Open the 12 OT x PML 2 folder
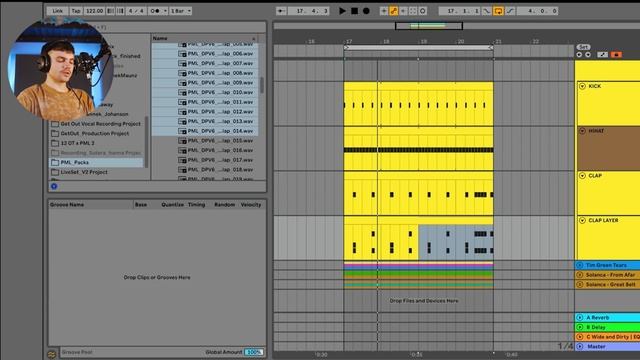The image size is (640, 360). pyautogui.click(x=97, y=143)
